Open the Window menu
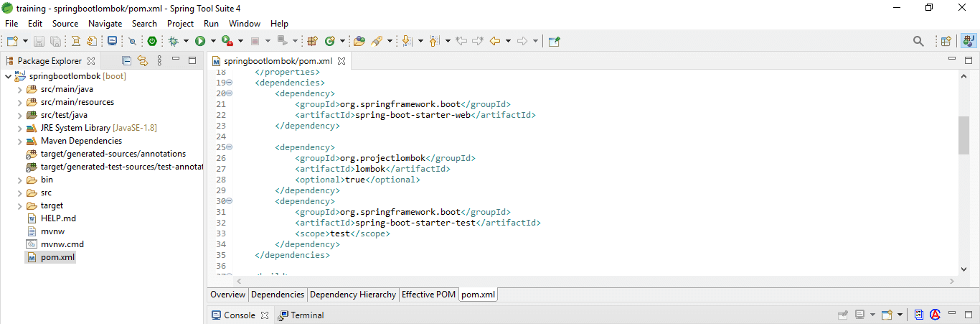Image resolution: width=980 pixels, height=324 pixels. click(x=245, y=24)
